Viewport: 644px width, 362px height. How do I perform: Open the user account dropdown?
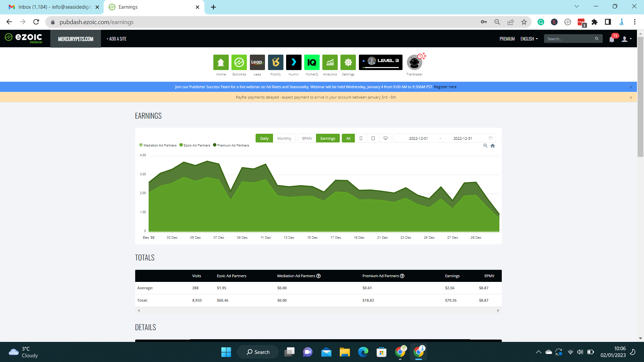pyautogui.click(x=627, y=39)
